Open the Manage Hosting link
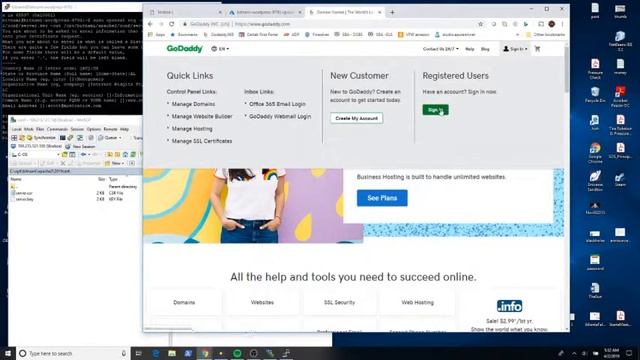This screenshot has width=640, height=360. [x=192, y=129]
